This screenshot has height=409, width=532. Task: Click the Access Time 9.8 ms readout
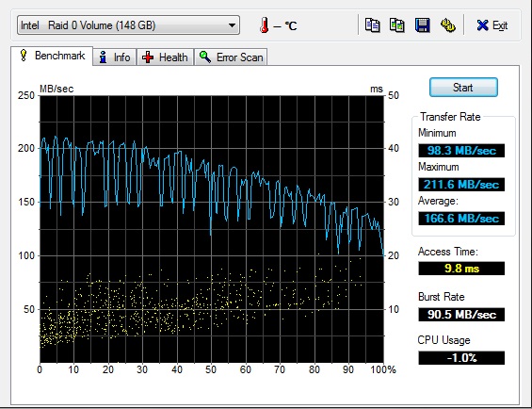point(461,269)
